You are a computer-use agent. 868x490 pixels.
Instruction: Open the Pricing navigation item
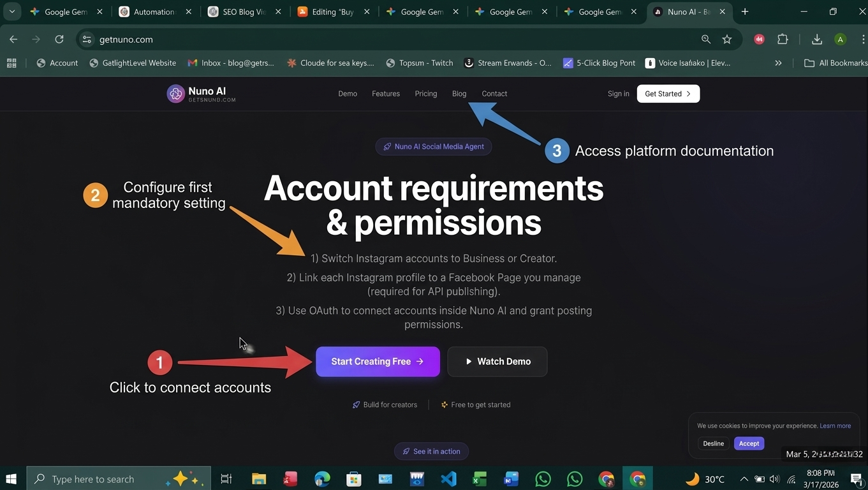pos(425,94)
